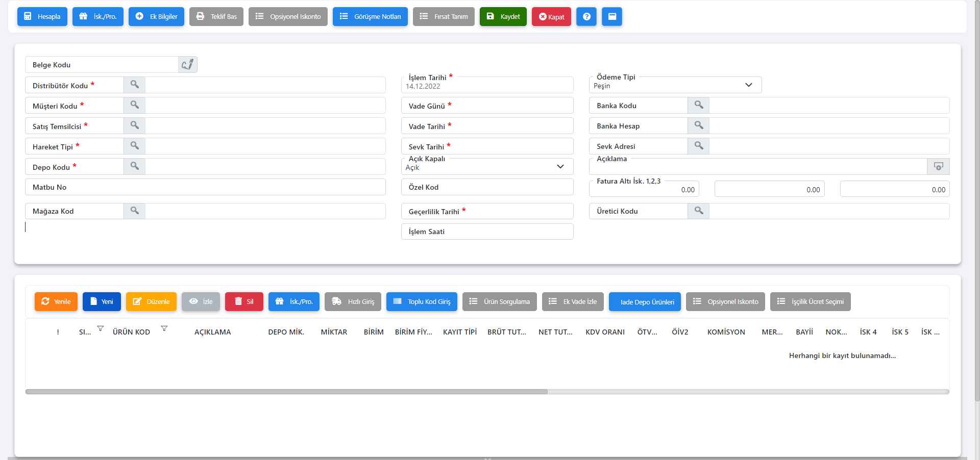Expand the Ödeme Tipi dropdown
The image size is (980, 460).
(748, 85)
